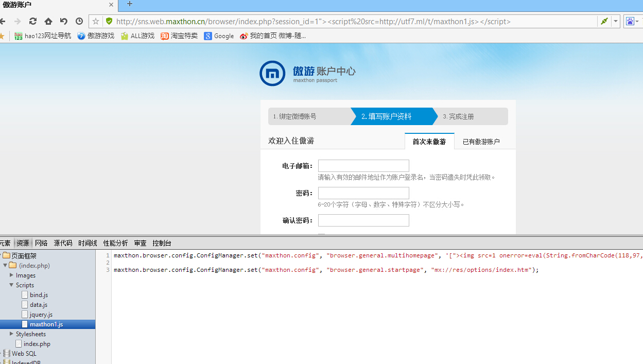Go to the home page icon
643x364 pixels.
(x=48, y=21)
